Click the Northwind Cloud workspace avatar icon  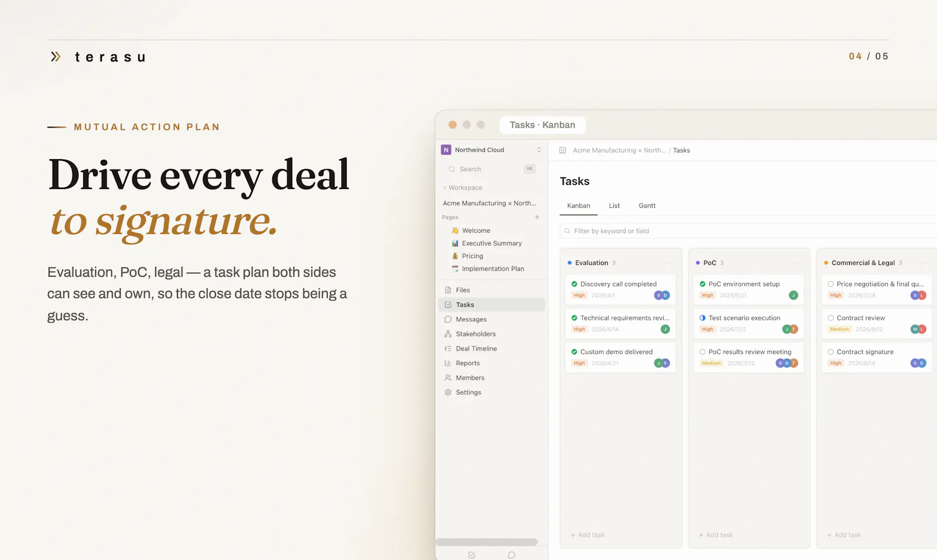point(446,150)
